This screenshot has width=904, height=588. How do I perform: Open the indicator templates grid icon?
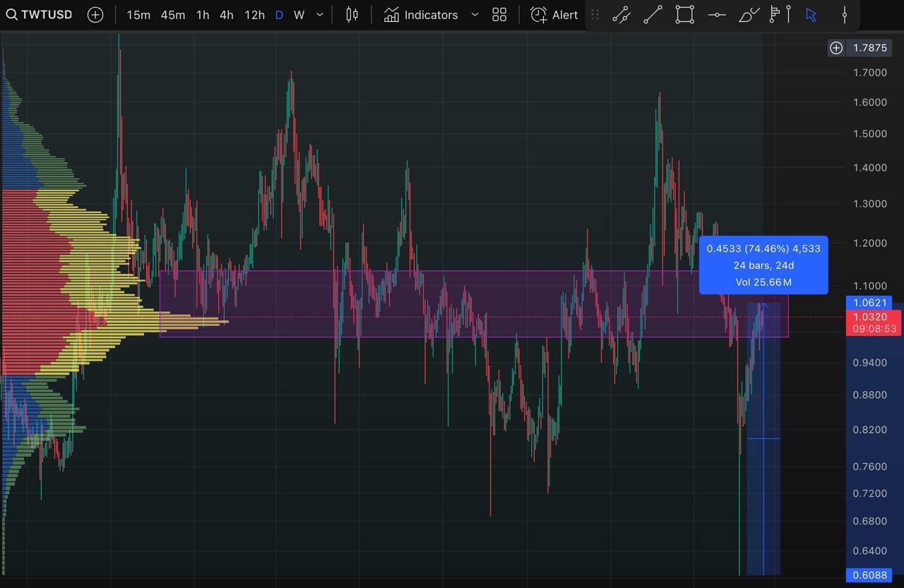point(499,14)
